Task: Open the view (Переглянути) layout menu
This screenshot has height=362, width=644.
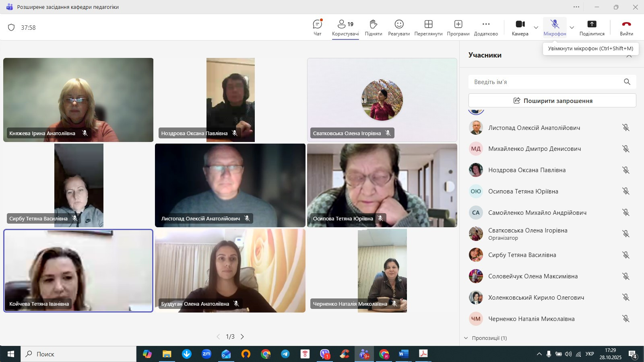Action: click(x=428, y=27)
